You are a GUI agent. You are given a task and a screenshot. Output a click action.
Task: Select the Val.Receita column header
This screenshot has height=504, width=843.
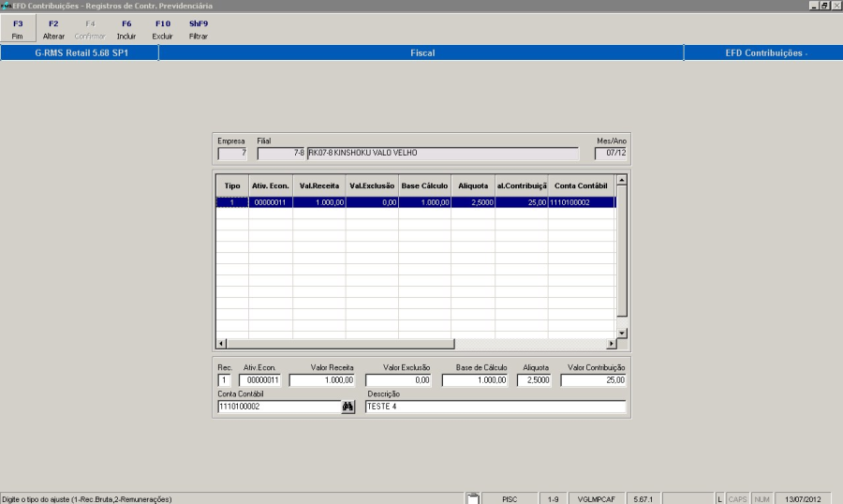tap(319, 185)
